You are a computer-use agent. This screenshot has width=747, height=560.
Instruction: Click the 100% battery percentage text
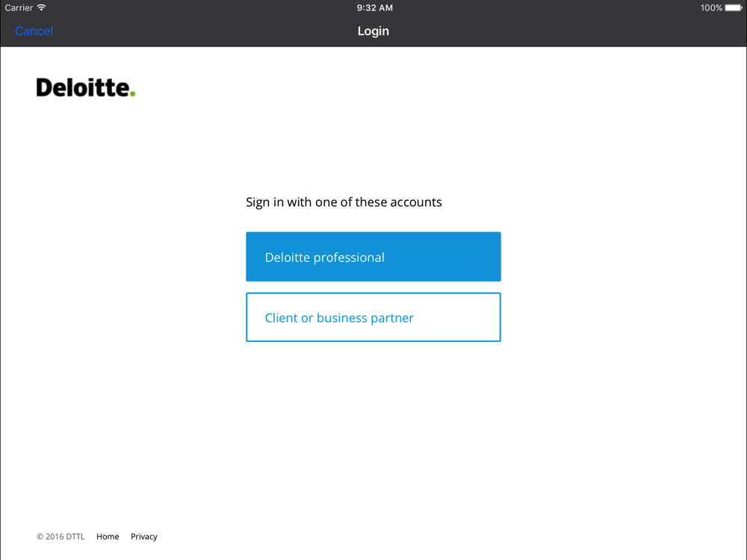click(x=711, y=7)
